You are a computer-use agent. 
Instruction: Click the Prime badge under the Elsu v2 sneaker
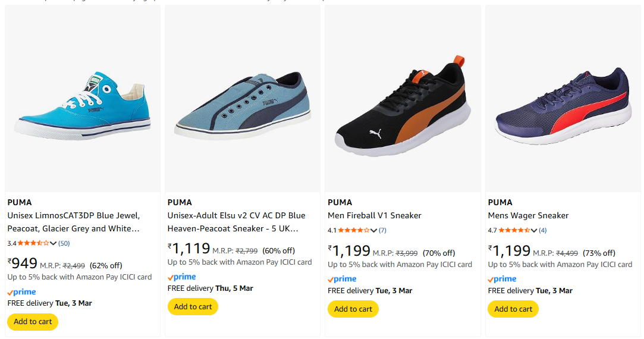(182, 277)
